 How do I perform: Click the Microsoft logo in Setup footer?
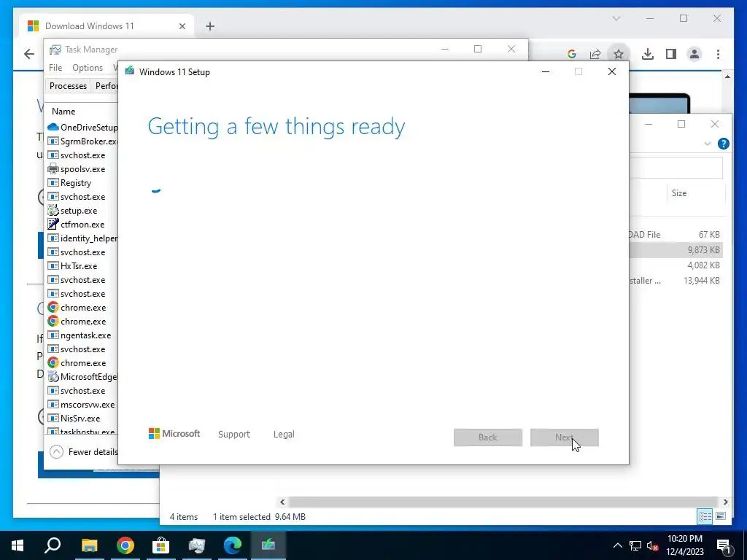tap(174, 434)
